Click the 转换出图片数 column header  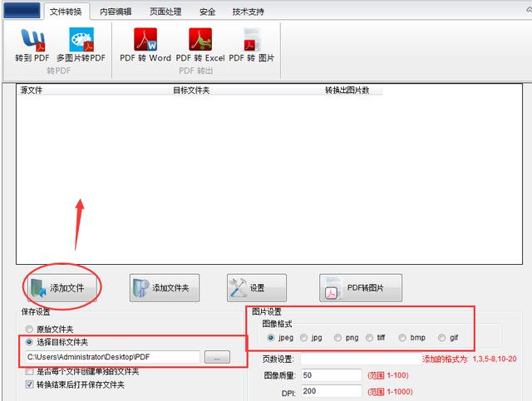click(x=352, y=90)
